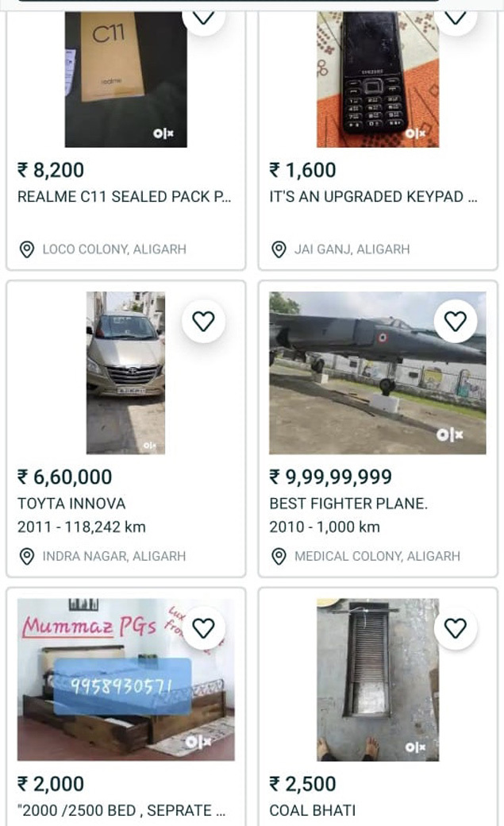Click location pin beside Indra Nagar, Aligarh
This screenshot has width=504, height=826.
27,557
